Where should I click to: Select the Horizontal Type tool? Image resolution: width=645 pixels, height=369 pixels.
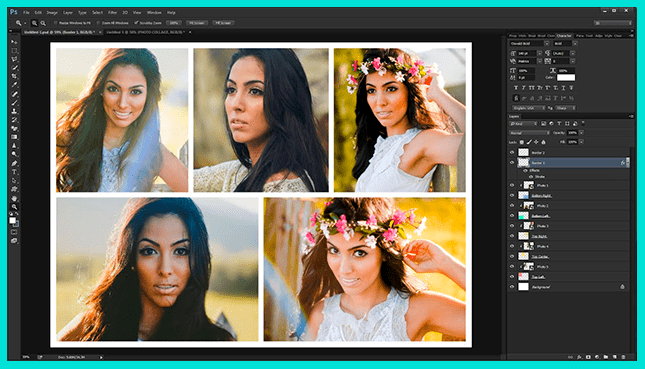coord(14,172)
